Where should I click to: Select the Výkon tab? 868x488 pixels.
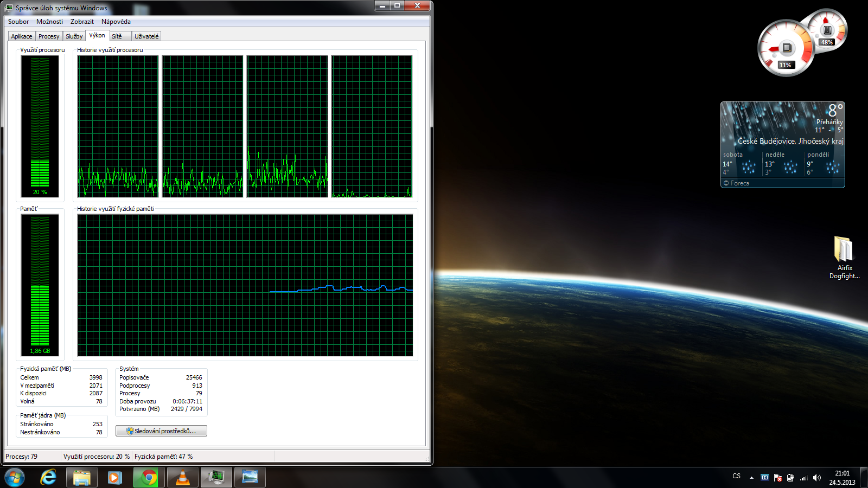98,35
